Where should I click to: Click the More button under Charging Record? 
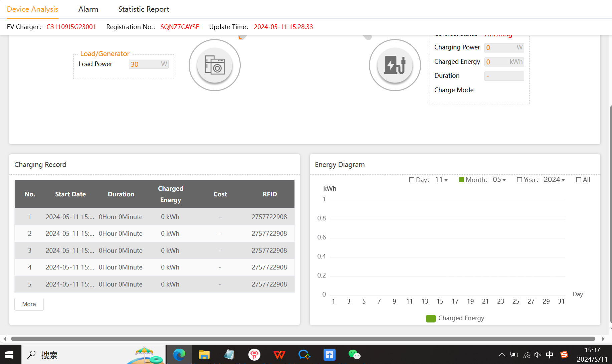coord(29,304)
